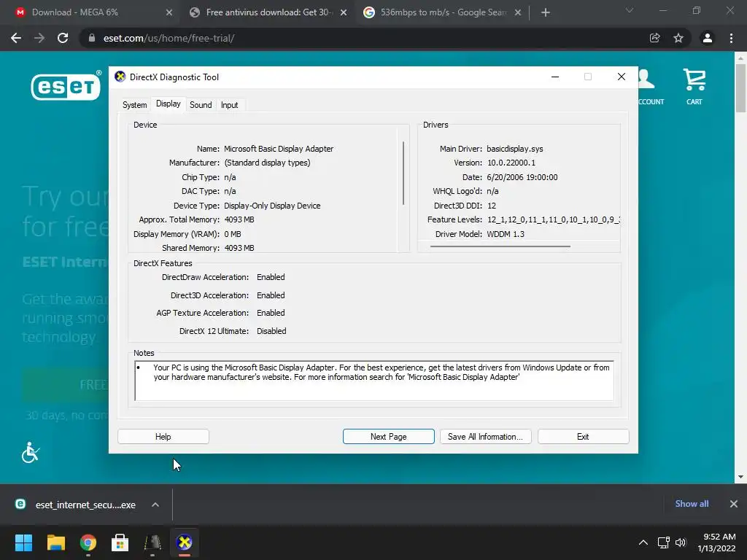The height and width of the screenshot is (560, 747).
Task: Show hidden system tray icons
Action: (643, 542)
